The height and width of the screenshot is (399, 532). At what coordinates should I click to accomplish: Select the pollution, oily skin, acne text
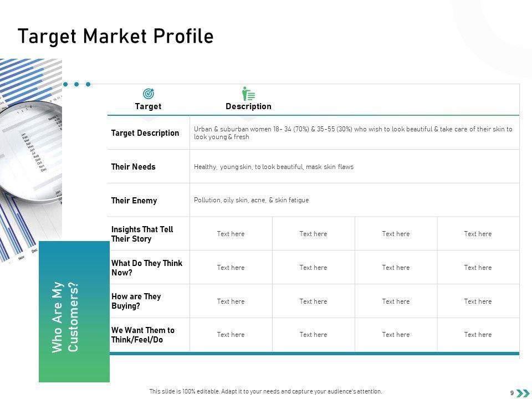click(251, 200)
